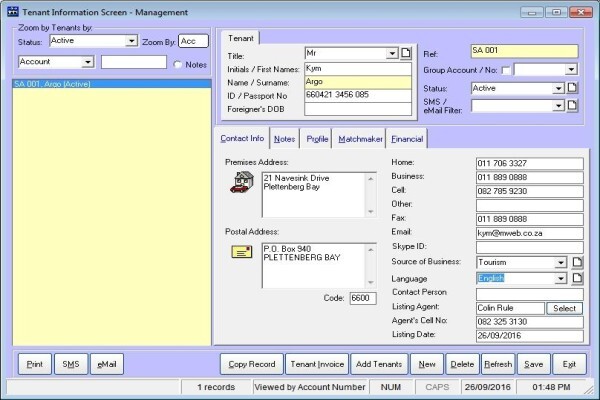The image size is (600, 400).
Task: Click the Email address field
Action: pos(530,233)
